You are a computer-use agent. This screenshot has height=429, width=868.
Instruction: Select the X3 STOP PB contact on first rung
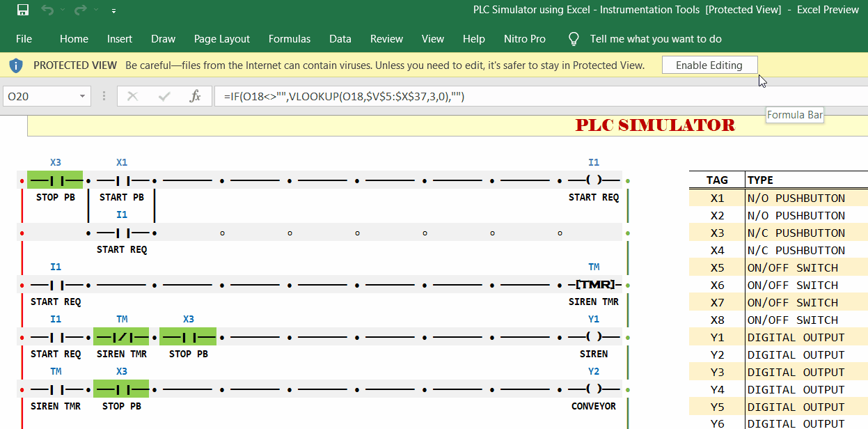pos(55,180)
